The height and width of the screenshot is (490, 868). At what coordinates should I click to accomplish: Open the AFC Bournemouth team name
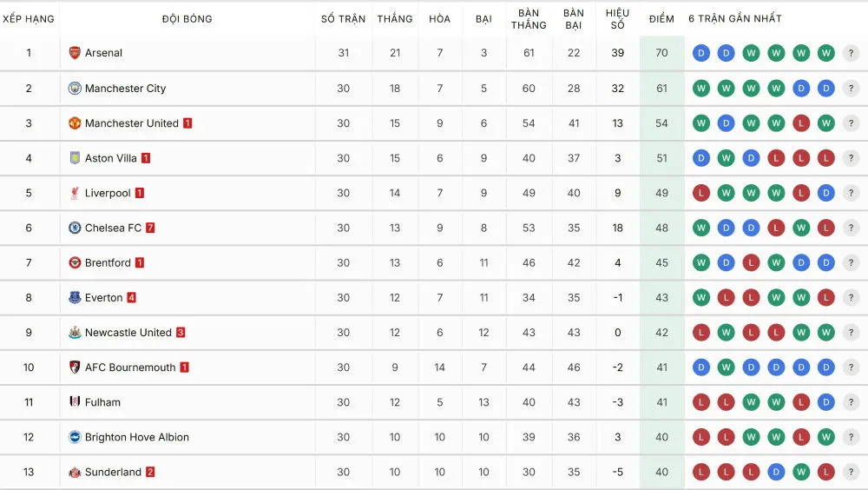pos(129,367)
